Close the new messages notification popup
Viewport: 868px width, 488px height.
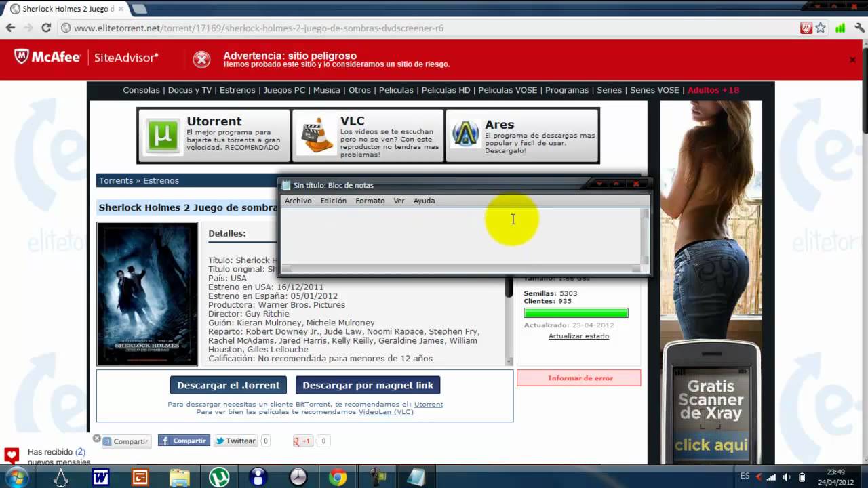(97, 439)
